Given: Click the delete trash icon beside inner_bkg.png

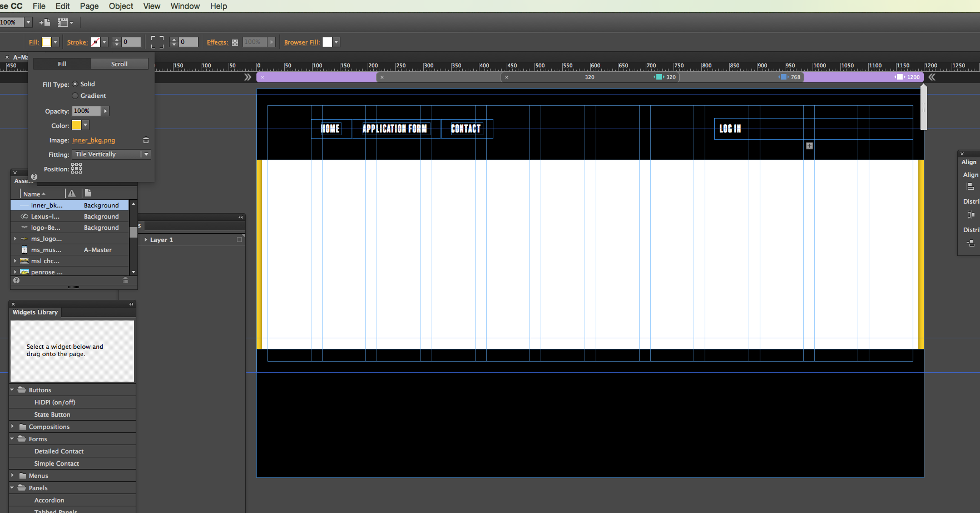Looking at the screenshot, I should [x=146, y=140].
